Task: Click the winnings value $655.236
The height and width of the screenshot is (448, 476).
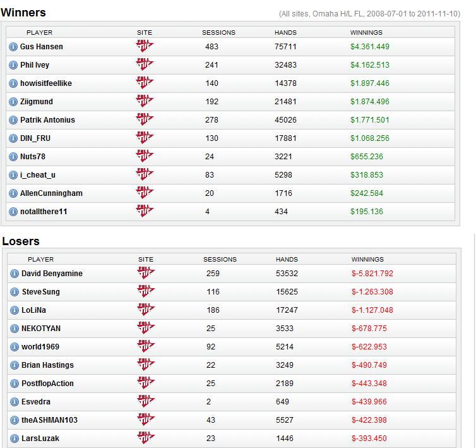Action: (367, 157)
